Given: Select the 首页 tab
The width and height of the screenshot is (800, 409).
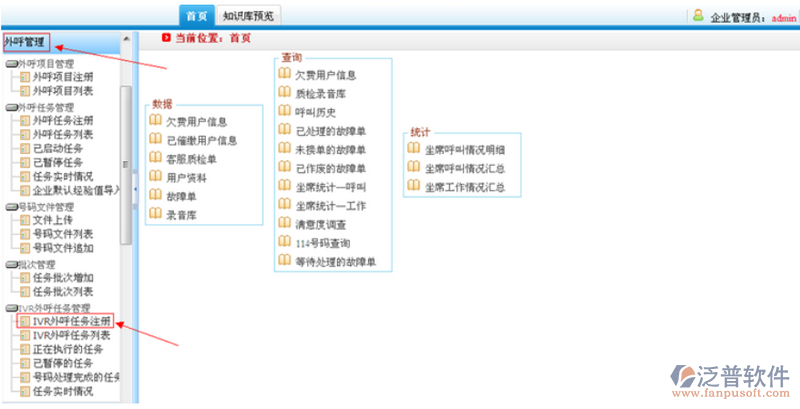Looking at the screenshot, I should (x=197, y=16).
